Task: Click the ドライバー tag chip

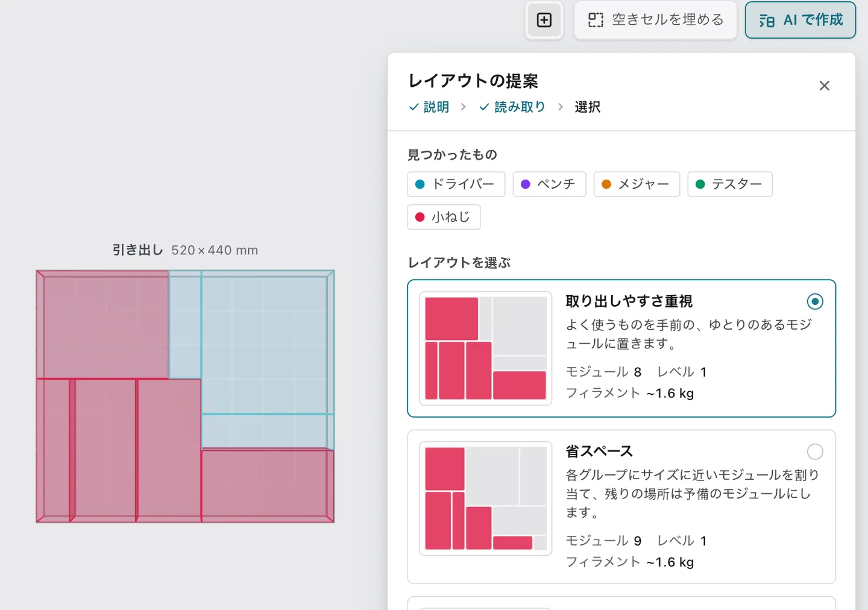Action: pyautogui.click(x=456, y=184)
